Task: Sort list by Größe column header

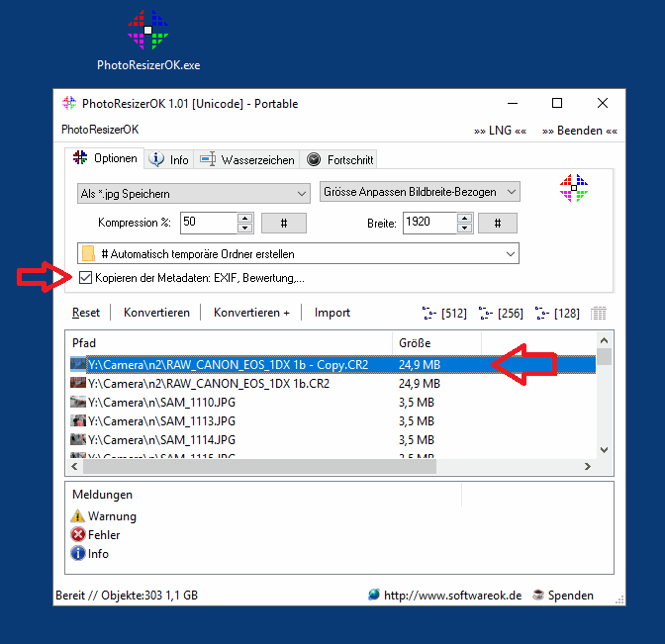Action: pos(436,343)
